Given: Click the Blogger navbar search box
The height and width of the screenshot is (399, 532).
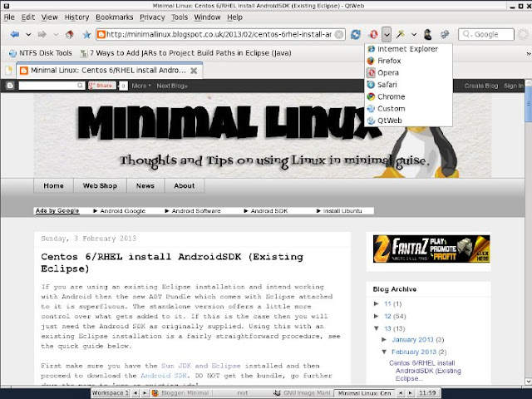Looking at the screenshot, I should click(x=52, y=86).
